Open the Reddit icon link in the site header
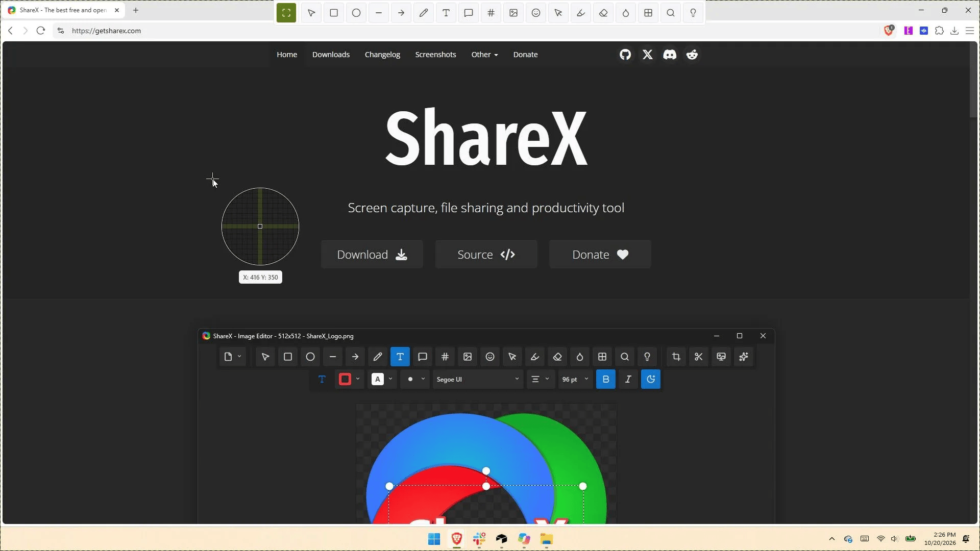980x551 pixels. [692, 55]
